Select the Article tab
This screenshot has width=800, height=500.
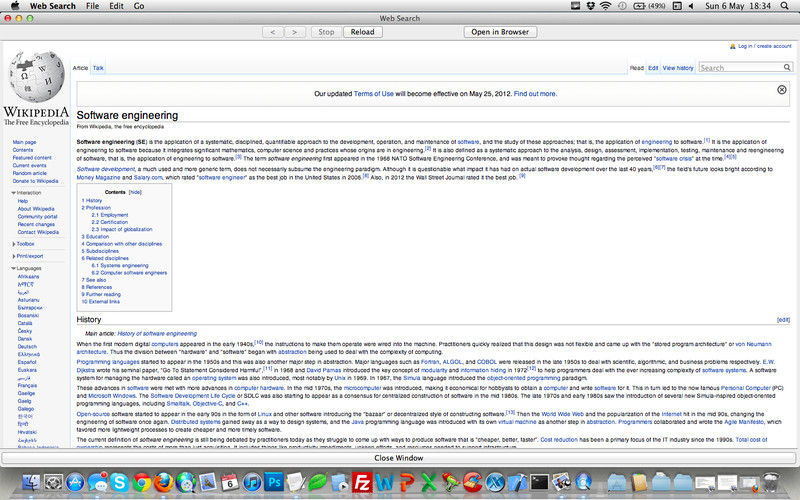click(80, 68)
